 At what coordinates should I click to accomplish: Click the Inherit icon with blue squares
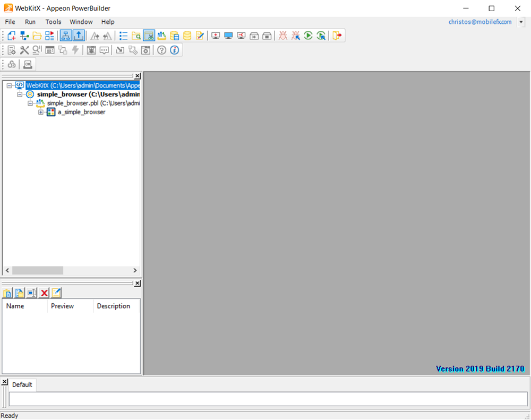pos(24,36)
